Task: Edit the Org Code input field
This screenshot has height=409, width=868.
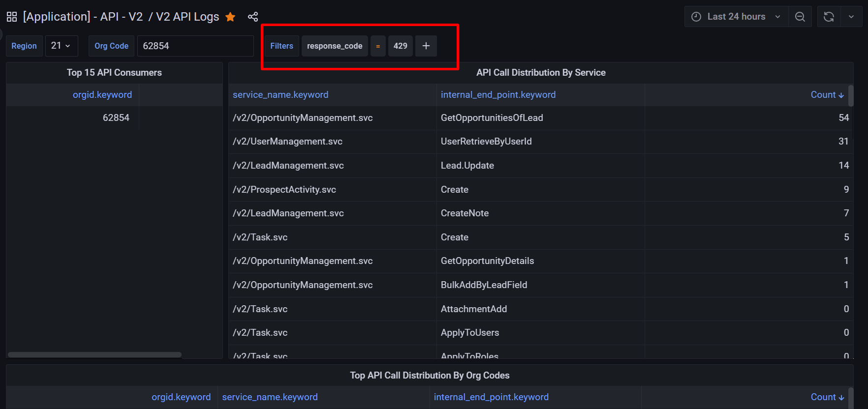Action: click(x=195, y=46)
